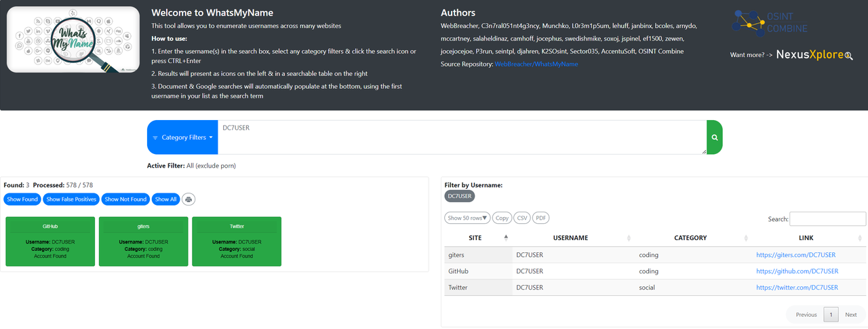
Task: Sort table by CATEGORY column
Action: tap(690, 238)
